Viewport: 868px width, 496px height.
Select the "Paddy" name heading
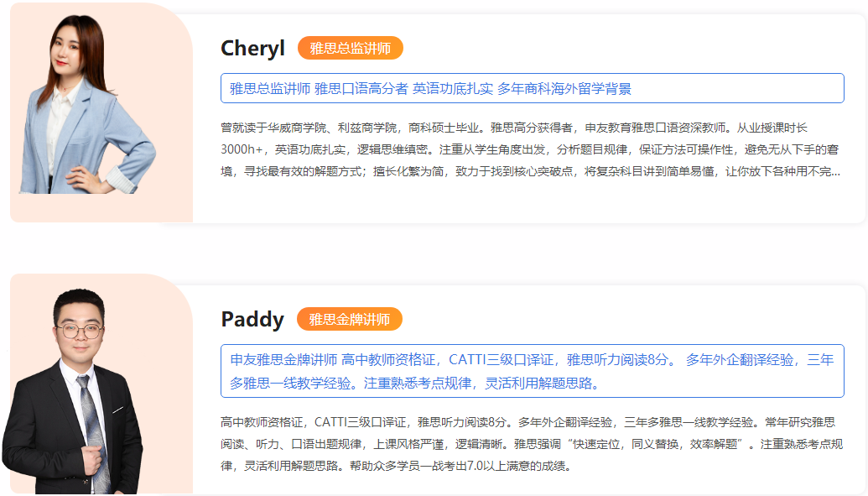(252, 320)
